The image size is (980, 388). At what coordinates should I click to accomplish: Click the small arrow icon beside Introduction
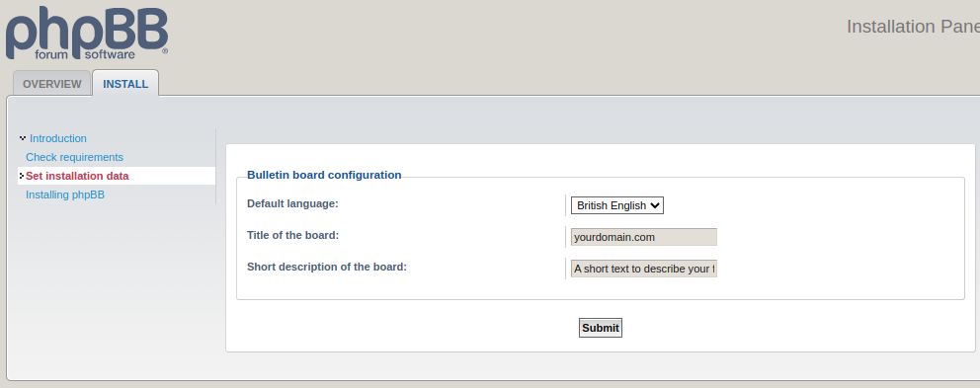pyautogui.click(x=23, y=138)
